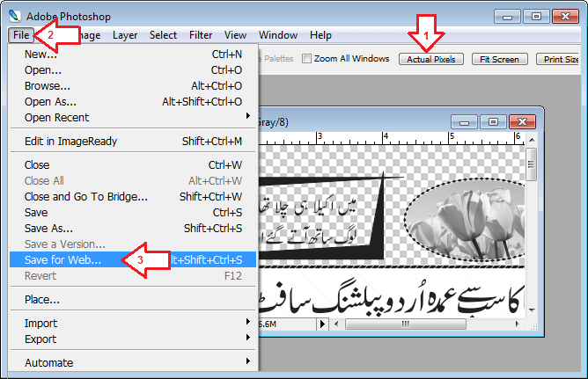This screenshot has width=588, height=379.
Task: Click the Actual Pixels button
Action: (x=430, y=59)
